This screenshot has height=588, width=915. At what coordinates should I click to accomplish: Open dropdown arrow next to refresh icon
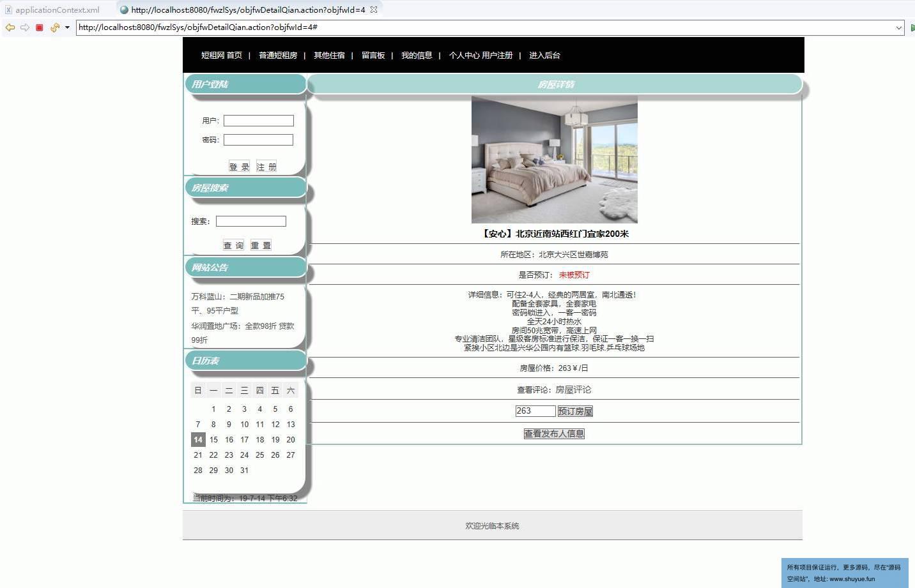pos(67,27)
